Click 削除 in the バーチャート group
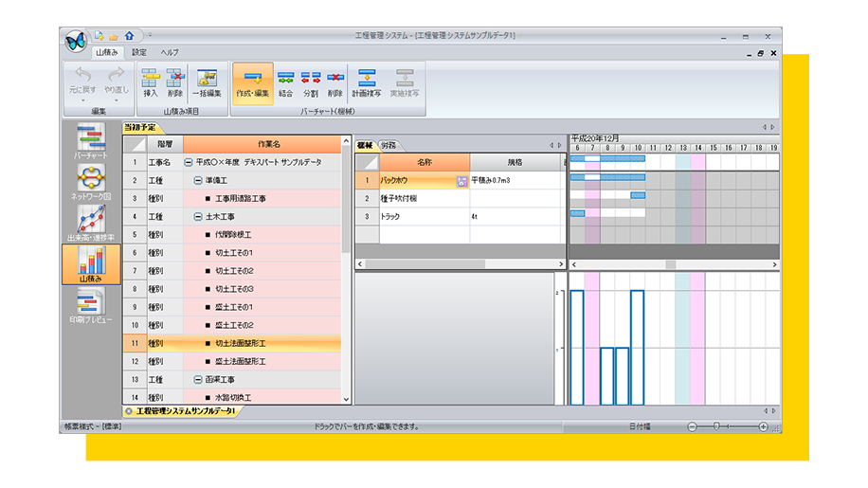868x488 pixels. coord(335,83)
